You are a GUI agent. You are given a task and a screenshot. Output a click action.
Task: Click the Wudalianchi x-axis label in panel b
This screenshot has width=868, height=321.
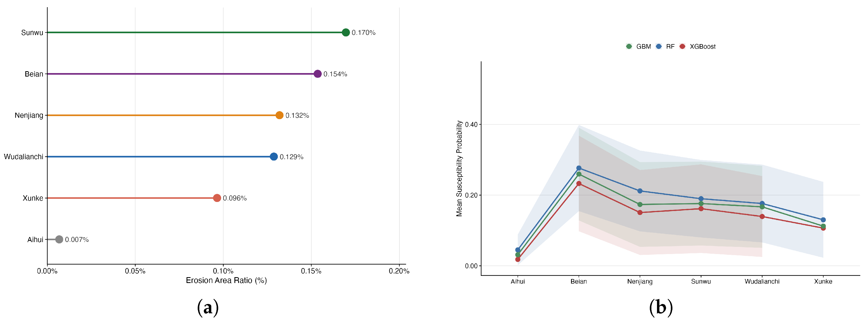(762, 281)
